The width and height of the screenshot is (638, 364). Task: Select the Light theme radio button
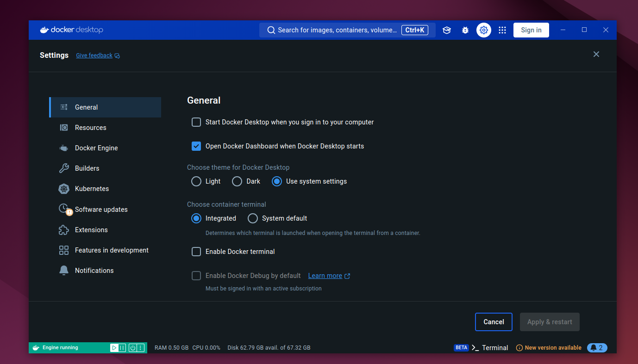point(196,181)
